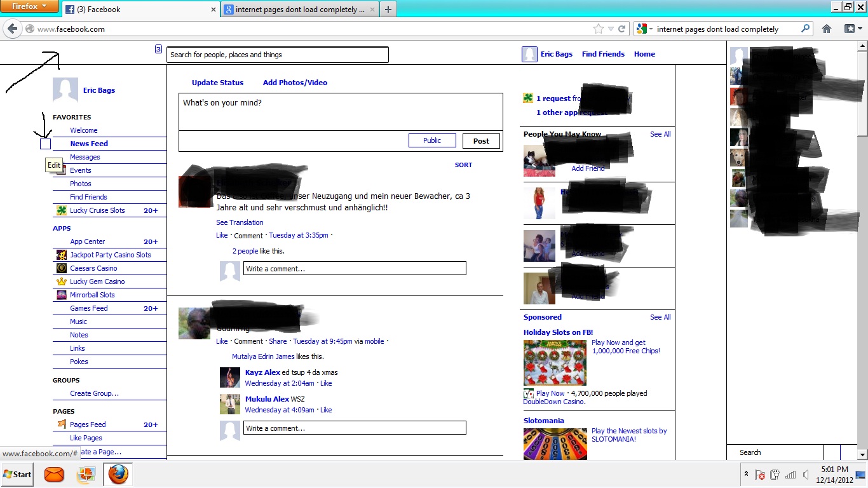Click the Windows Start button
Image resolution: width=868 pixels, height=488 pixels.
pyautogui.click(x=17, y=475)
